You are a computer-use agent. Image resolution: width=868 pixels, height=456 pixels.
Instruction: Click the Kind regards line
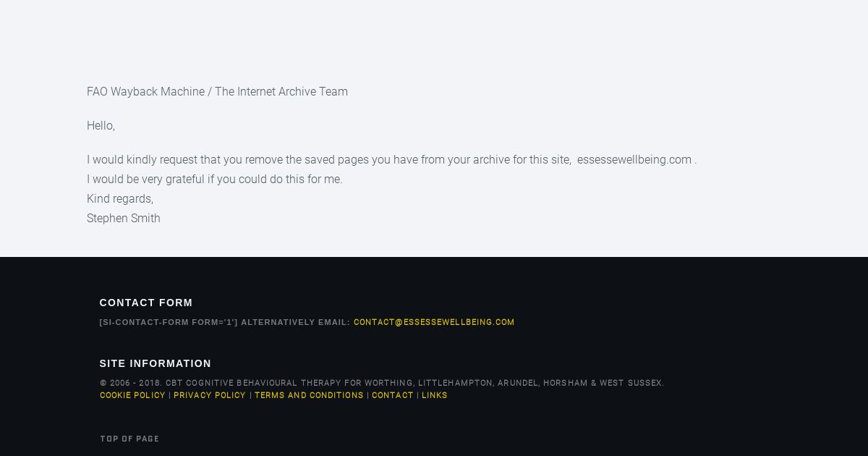tap(120, 198)
